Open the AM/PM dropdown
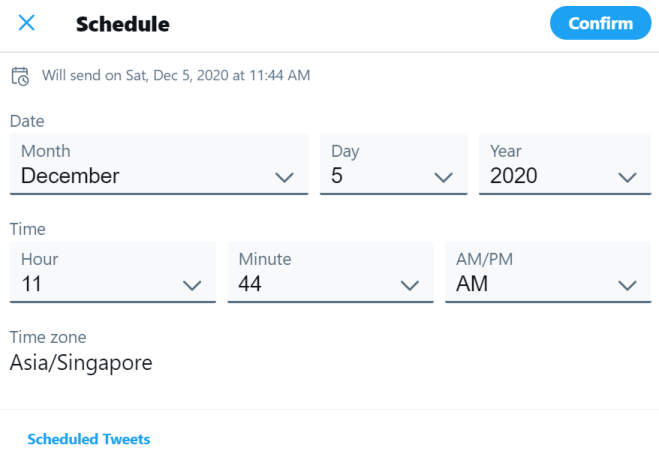This screenshot has height=460, width=659. 548,272
